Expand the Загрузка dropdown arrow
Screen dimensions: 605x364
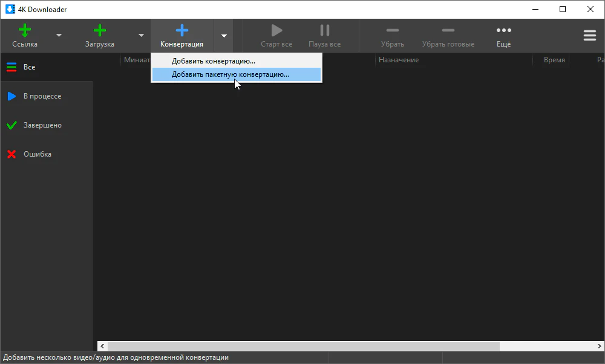click(x=141, y=36)
